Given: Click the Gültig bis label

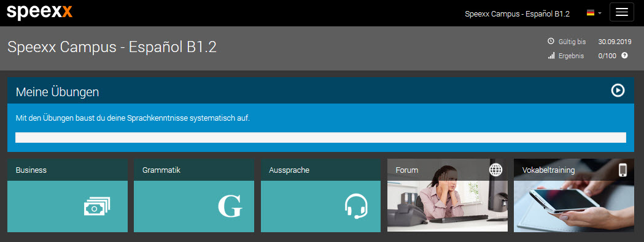Looking at the screenshot, I should (572, 42).
